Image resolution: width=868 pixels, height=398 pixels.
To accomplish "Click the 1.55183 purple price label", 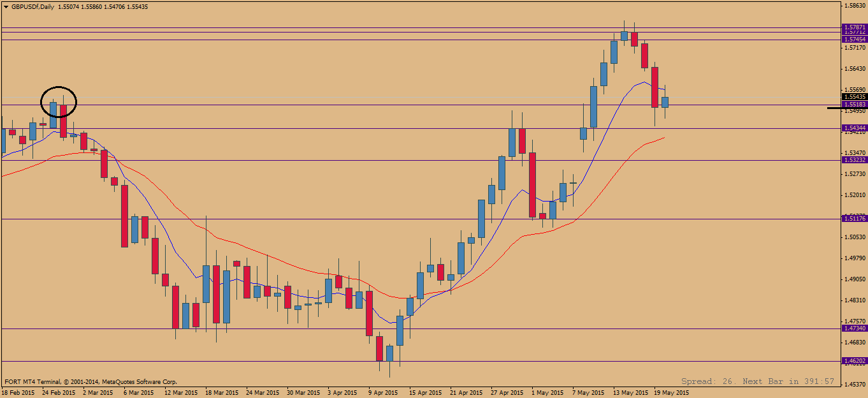I will (855, 104).
